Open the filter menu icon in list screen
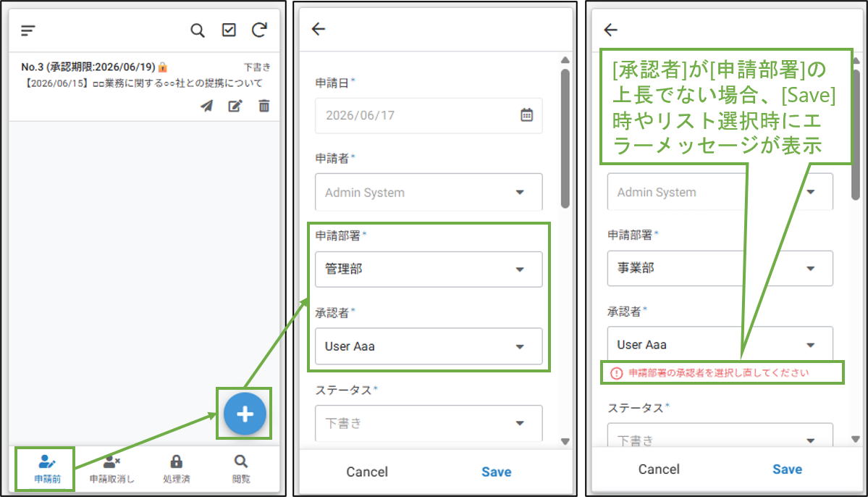The image size is (868, 497). click(x=28, y=30)
